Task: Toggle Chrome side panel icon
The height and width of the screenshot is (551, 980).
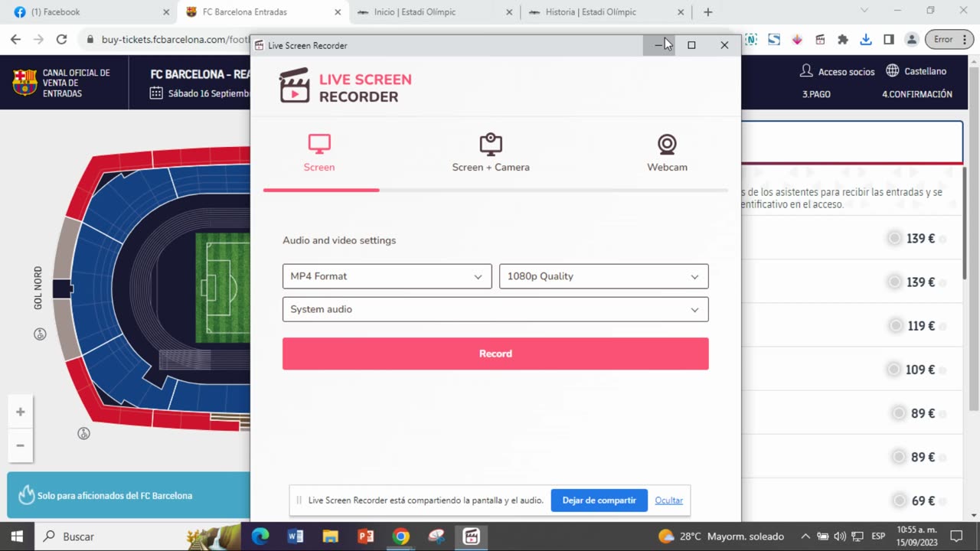Action: [x=889, y=39]
